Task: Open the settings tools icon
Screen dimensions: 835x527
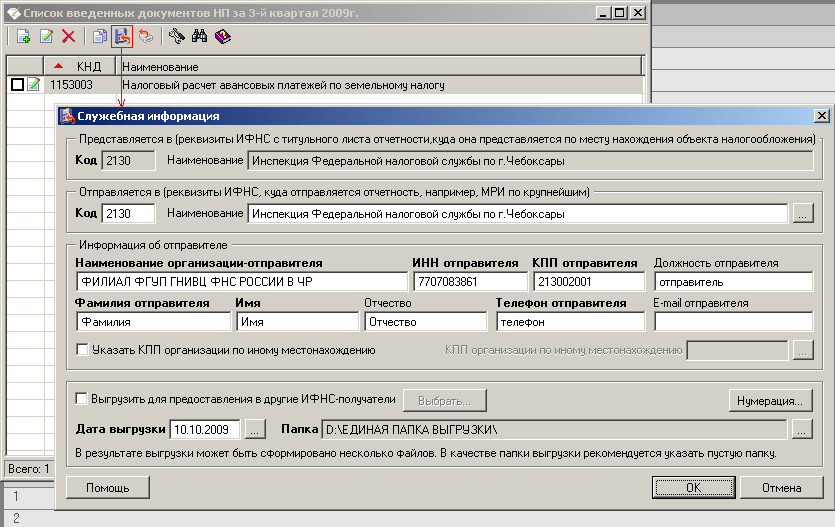Action: tap(176, 36)
